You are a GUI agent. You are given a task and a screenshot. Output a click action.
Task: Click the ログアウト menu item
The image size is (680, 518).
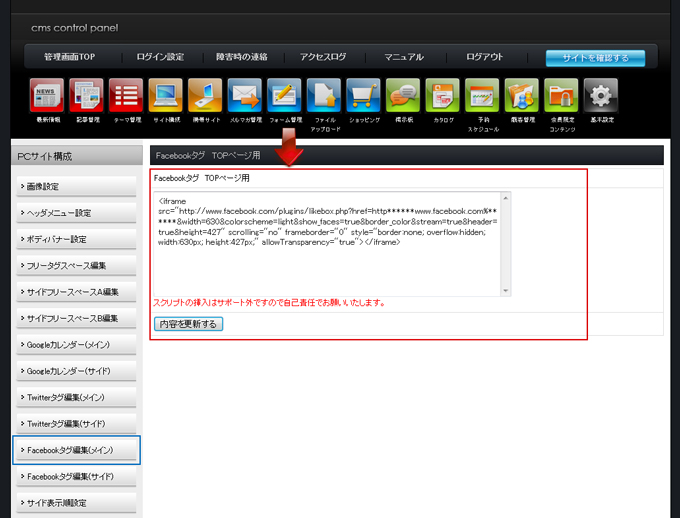pyautogui.click(x=484, y=58)
